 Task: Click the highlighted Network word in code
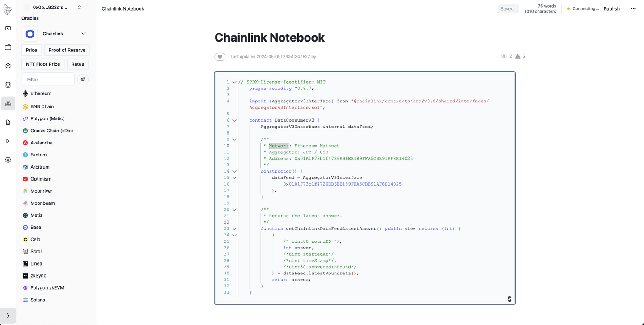279,146
